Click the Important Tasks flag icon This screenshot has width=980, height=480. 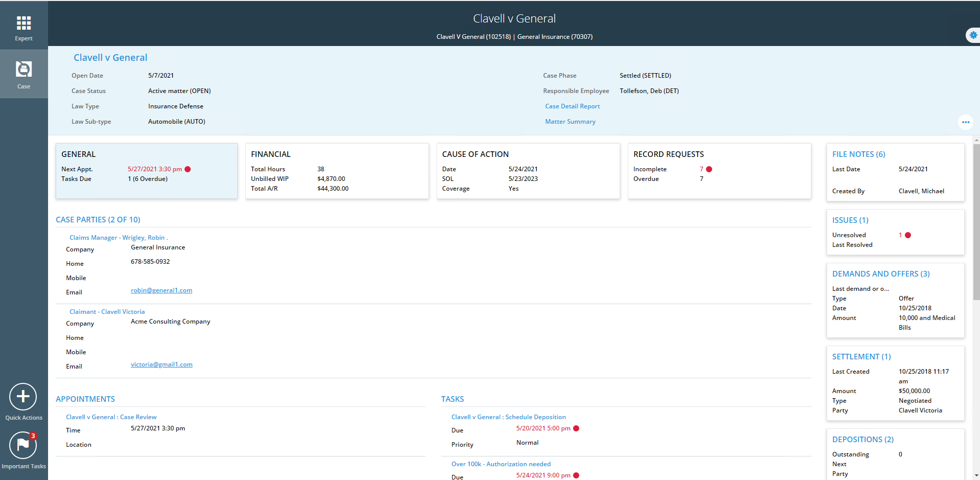(x=22, y=445)
